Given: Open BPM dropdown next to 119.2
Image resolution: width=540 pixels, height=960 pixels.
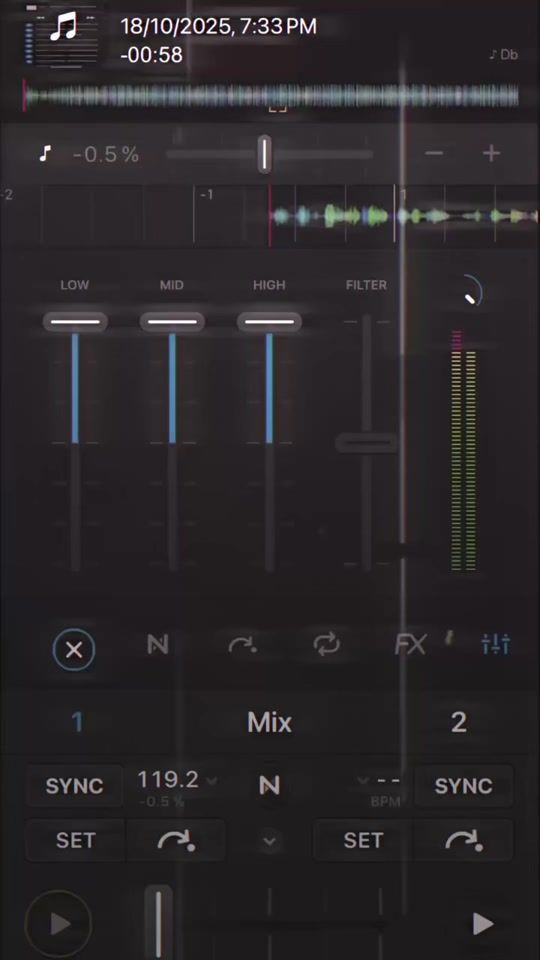Looking at the screenshot, I should click(x=212, y=781).
